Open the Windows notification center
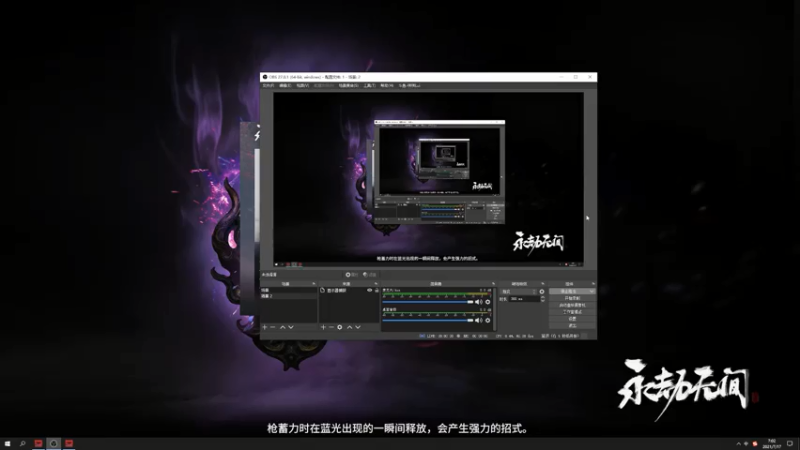 point(790,444)
